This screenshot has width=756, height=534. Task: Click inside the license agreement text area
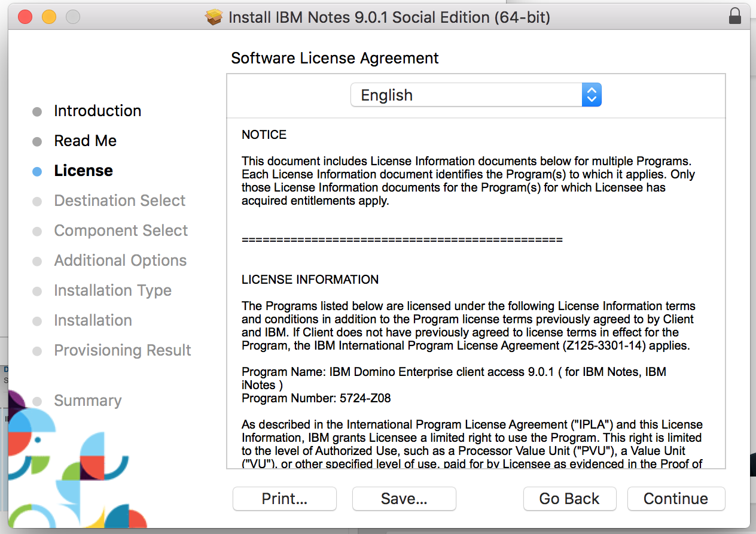click(x=475, y=293)
